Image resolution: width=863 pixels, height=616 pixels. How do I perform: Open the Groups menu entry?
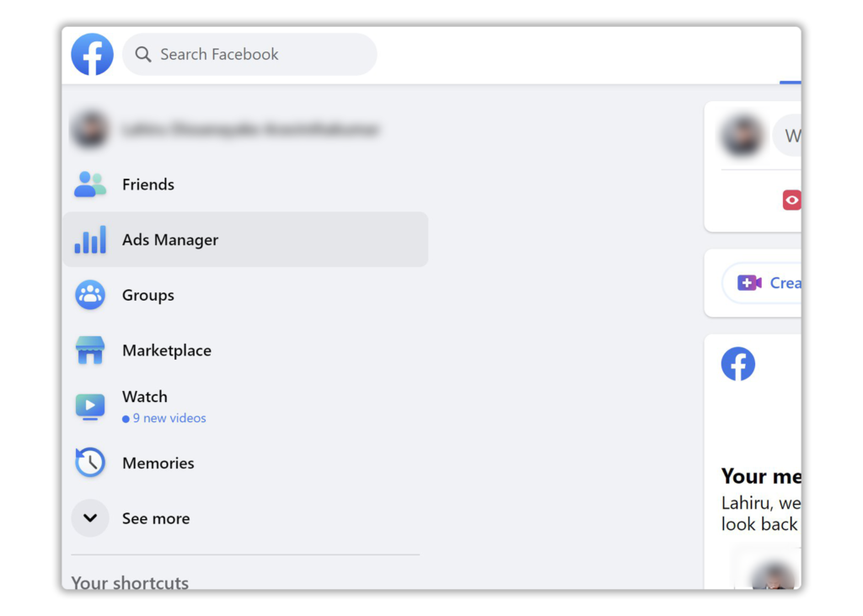click(245, 295)
